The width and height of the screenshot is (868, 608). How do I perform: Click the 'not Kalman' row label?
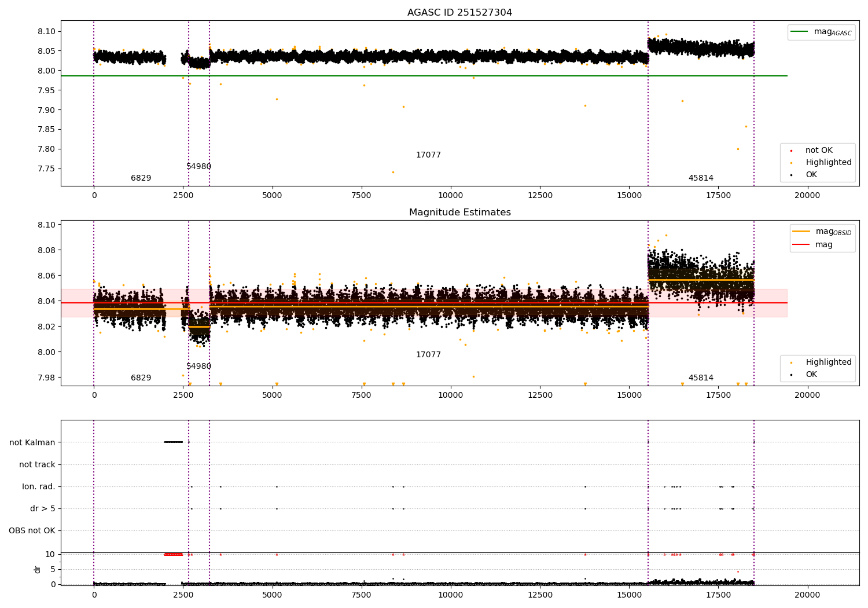32,443
